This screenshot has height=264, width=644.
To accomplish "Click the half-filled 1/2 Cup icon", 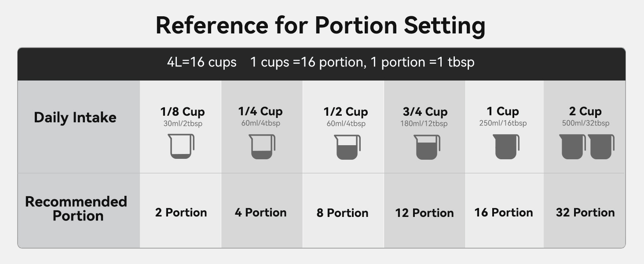I will 347,147.
